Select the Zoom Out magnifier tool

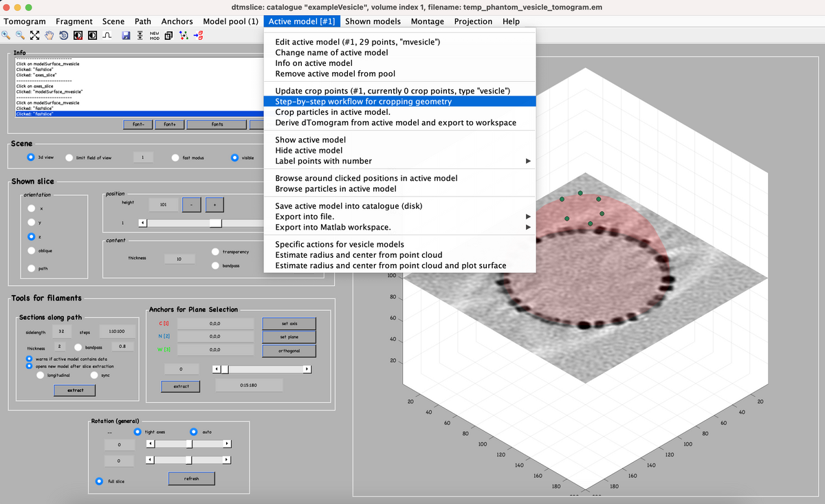click(19, 36)
